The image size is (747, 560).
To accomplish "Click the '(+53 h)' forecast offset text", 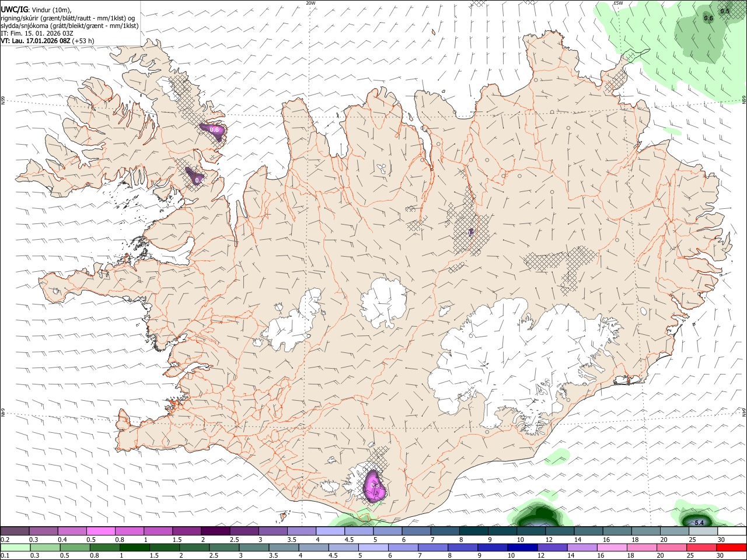I will pyautogui.click(x=83, y=41).
